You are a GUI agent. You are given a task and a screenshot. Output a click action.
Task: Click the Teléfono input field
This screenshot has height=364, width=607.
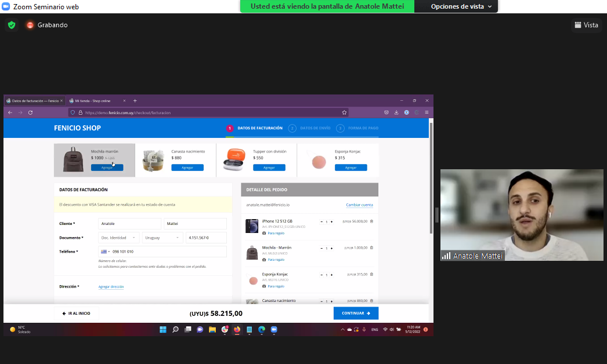(x=168, y=252)
